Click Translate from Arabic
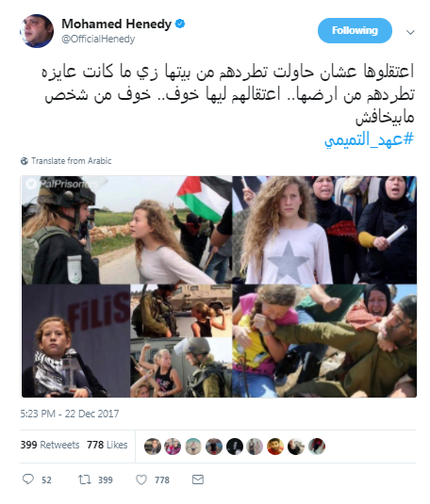 pos(71,161)
